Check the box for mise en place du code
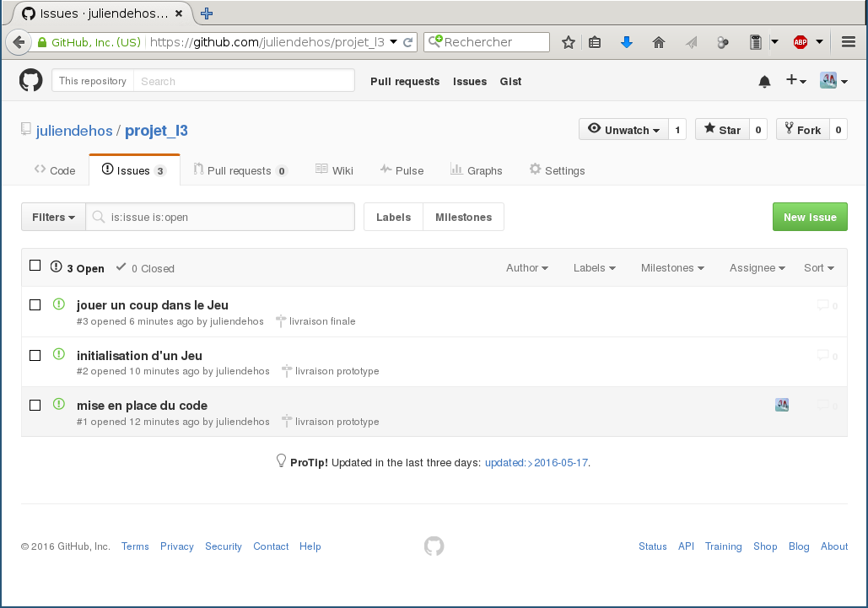This screenshot has width=868, height=608. coord(35,405)
